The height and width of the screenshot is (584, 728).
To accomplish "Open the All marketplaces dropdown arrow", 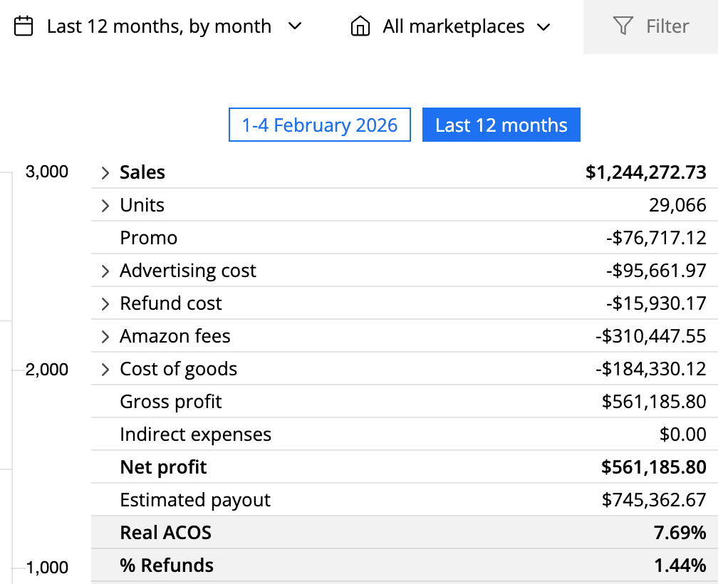I will [544, 27].
